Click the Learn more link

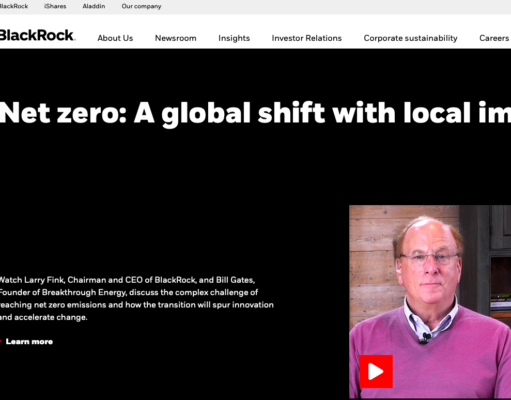pyautogui.click(x=29, y=341)
